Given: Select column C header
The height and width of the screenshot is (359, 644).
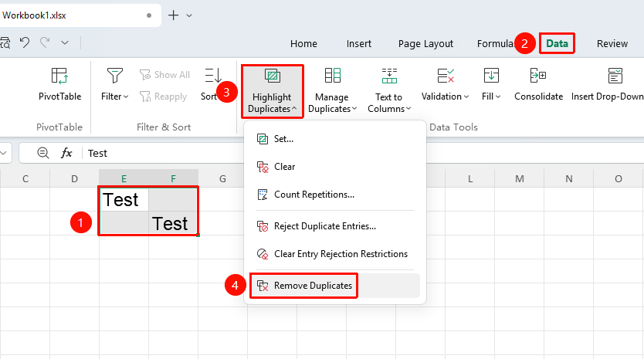Looking at the screenshot, I should click(x=25, y=178).
